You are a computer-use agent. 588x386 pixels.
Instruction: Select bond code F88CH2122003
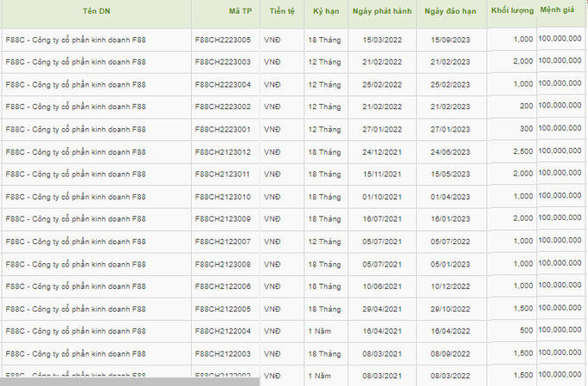223,354
